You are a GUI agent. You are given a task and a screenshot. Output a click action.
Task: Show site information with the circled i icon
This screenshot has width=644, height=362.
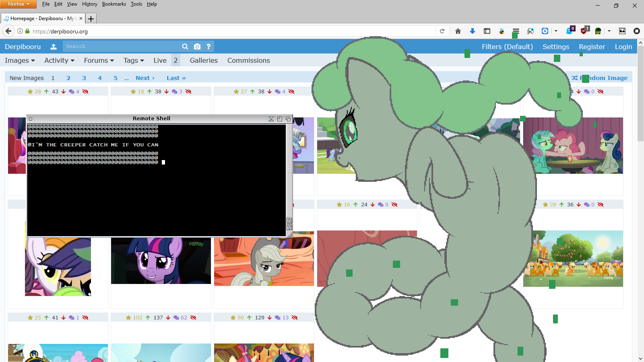click(x=20, y=31)
